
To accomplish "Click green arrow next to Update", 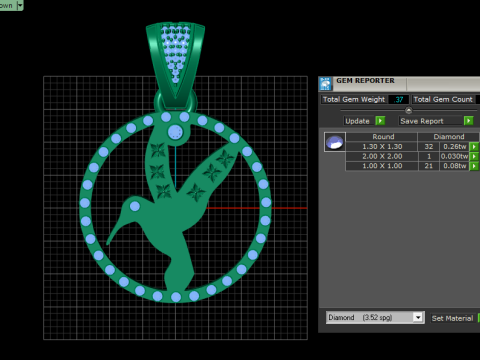I will click(380, 121).
